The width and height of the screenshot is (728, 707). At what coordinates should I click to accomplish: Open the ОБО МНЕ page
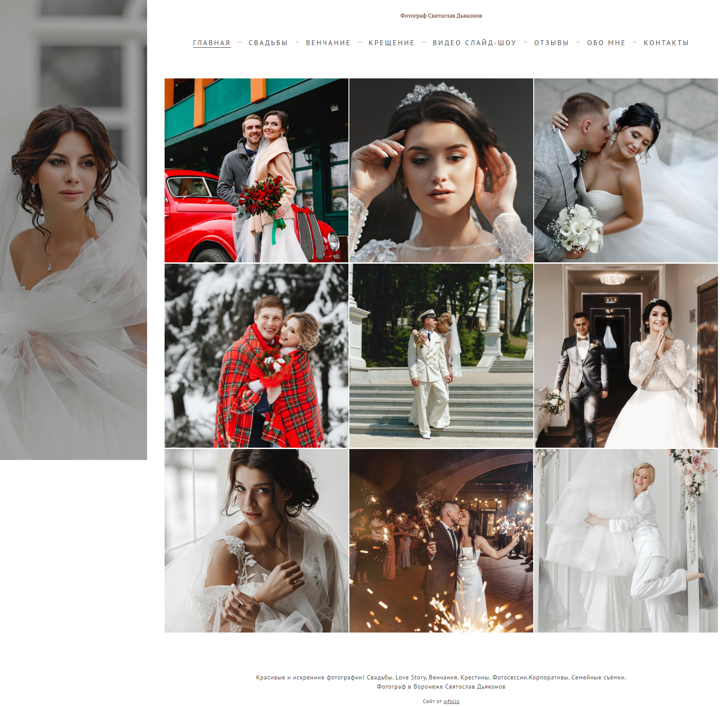[606, 43]
